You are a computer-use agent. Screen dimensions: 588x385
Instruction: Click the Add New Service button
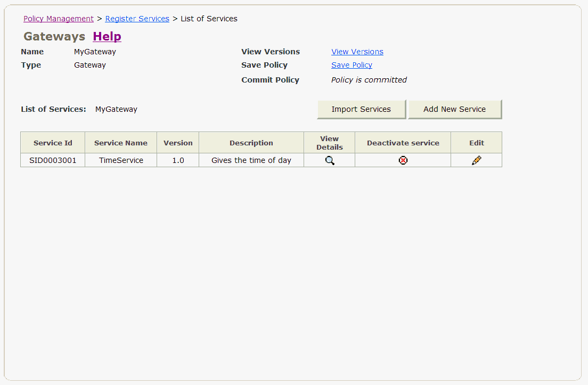pos(454,109)
